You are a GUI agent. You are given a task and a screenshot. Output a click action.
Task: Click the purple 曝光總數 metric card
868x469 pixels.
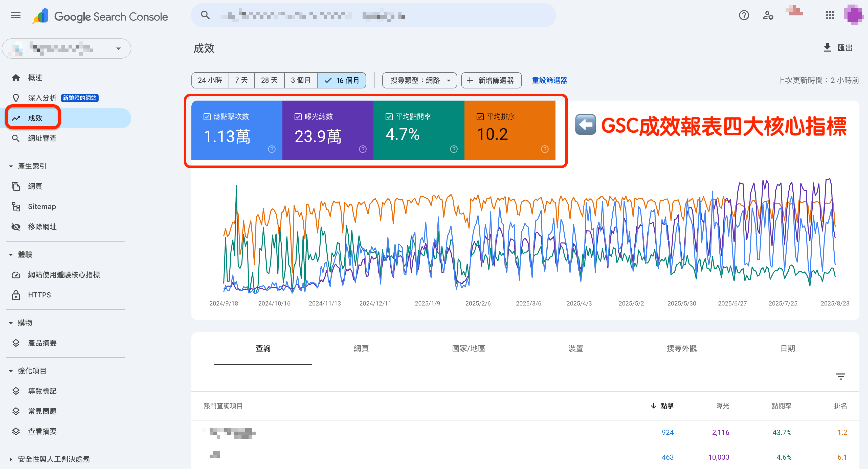coord(328,130)
